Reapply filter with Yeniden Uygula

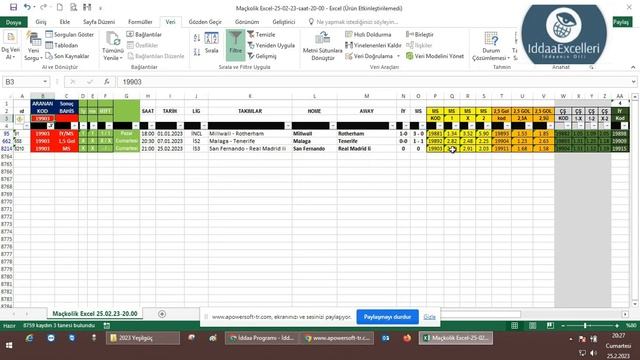tap(271, 45)
